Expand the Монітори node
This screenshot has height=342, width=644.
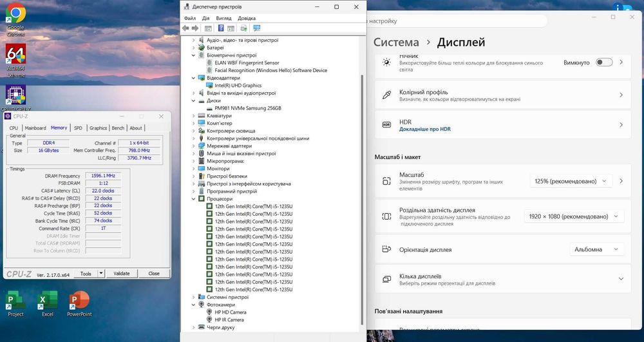[x=193, y=169]
